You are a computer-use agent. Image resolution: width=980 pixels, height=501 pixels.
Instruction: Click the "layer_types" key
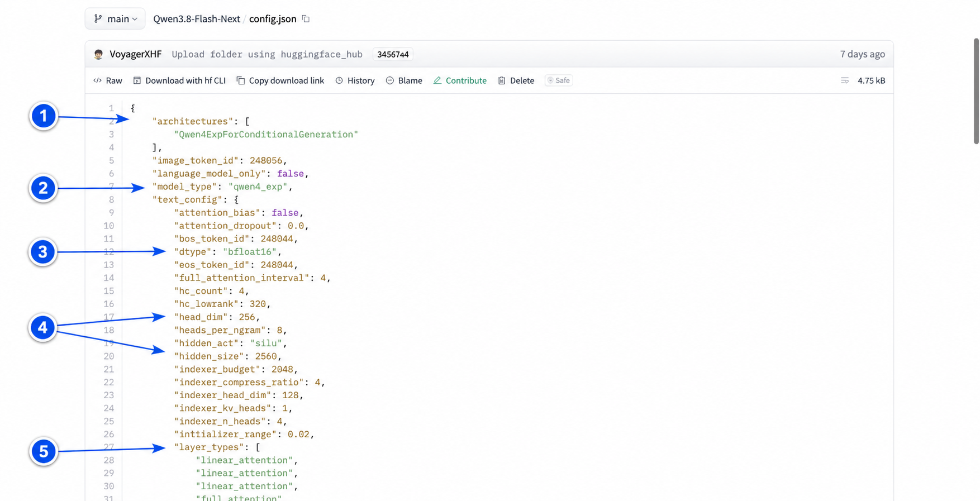(x=210, y=447)
